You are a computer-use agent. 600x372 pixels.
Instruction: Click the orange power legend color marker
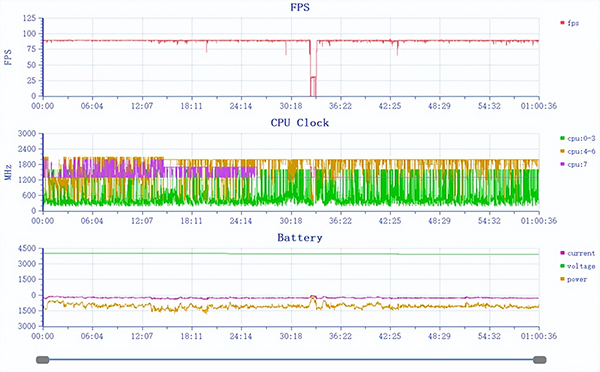pyautogui.click(x=562, y=279)
